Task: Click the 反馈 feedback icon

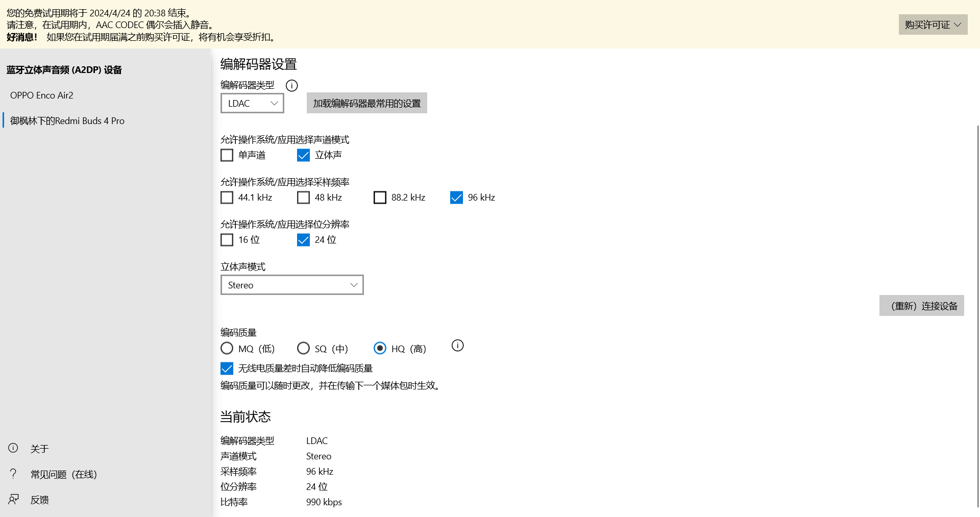Action: coord(13,499)
